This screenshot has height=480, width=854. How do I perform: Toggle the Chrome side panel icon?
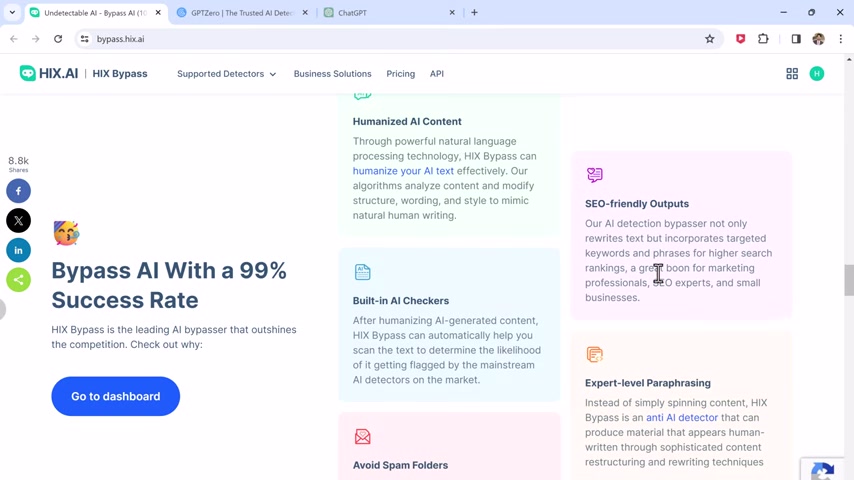click(x=796, y=39)
